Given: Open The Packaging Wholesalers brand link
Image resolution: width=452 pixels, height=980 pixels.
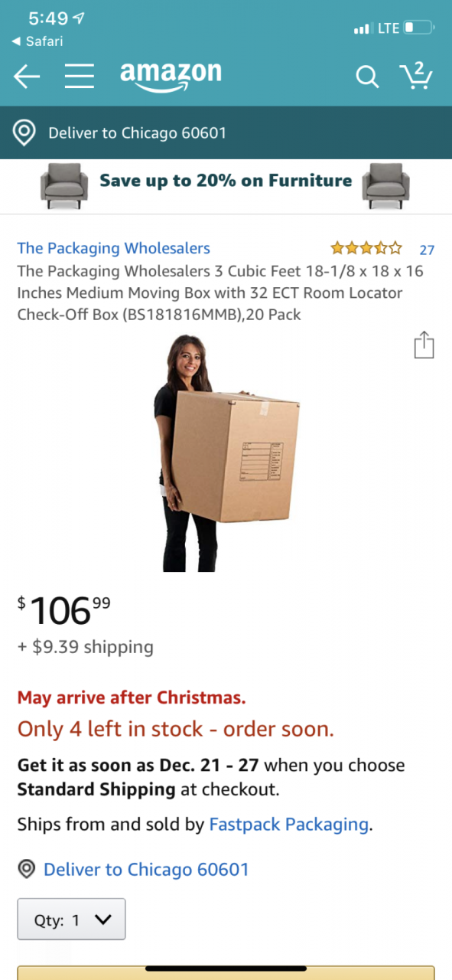Looking at the screenshot, I should (x=113, y=248).
